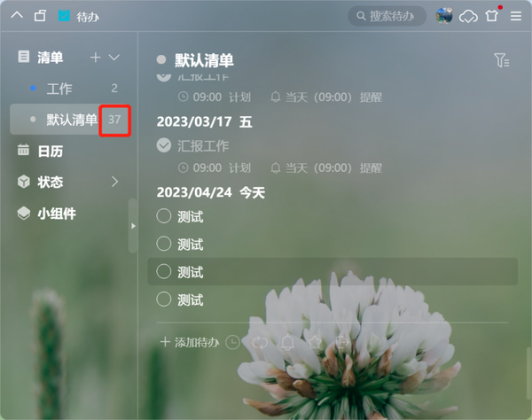532x420 pixels.
Task: Collapse sidebar with the small triangle handle
Action: click(133, 226)
